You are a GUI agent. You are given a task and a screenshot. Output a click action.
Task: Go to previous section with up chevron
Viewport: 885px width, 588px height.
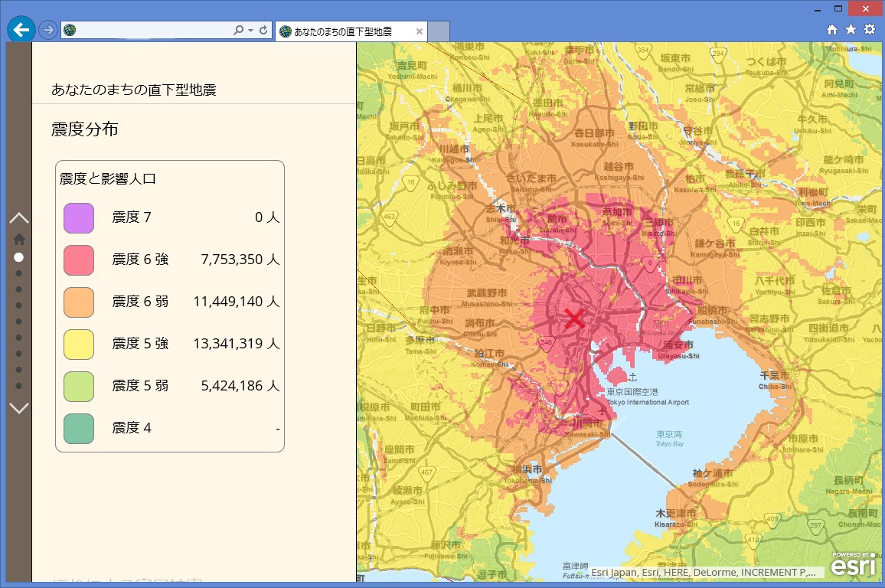click(19, 218)
